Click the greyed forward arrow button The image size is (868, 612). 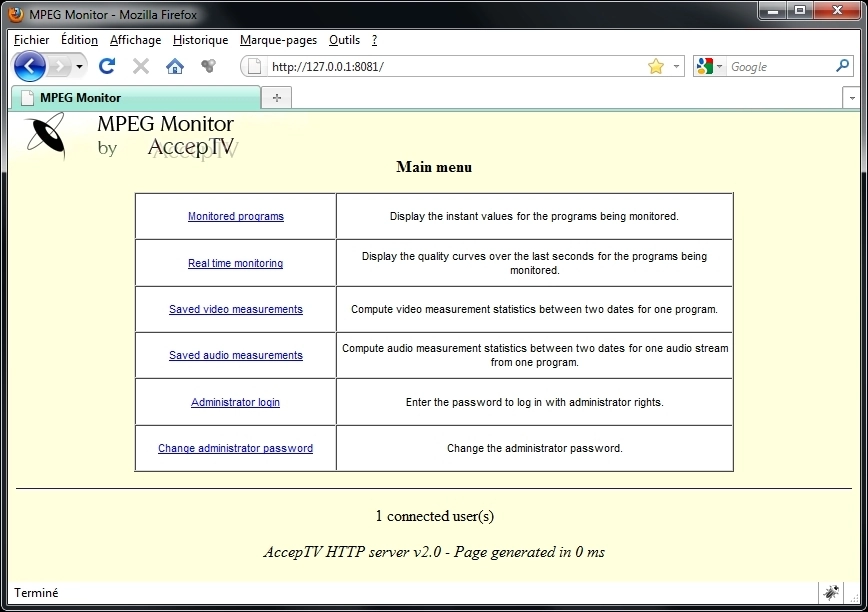pyautogui.click(x=59, y=67)
